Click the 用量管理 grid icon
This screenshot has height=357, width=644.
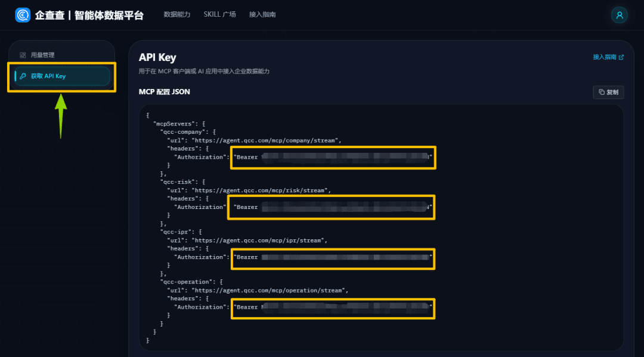pyautogui.click(x=23, y=55)
